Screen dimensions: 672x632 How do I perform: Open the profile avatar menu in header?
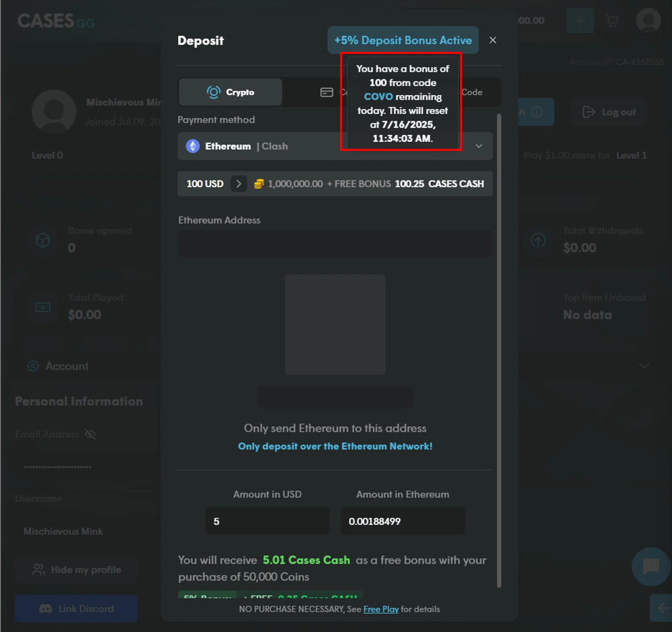648,21
